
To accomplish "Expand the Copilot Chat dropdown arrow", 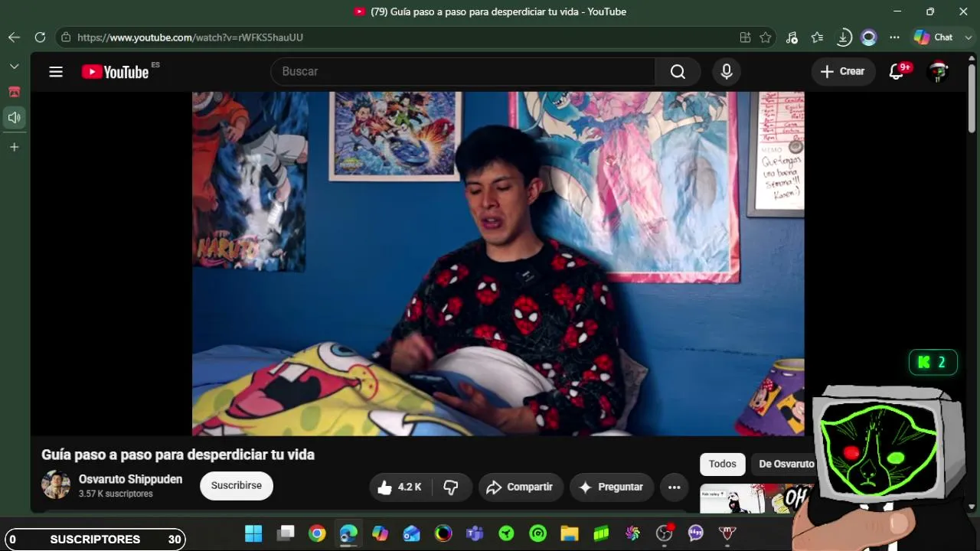I will pyautogui.click(x=969, y=37).
